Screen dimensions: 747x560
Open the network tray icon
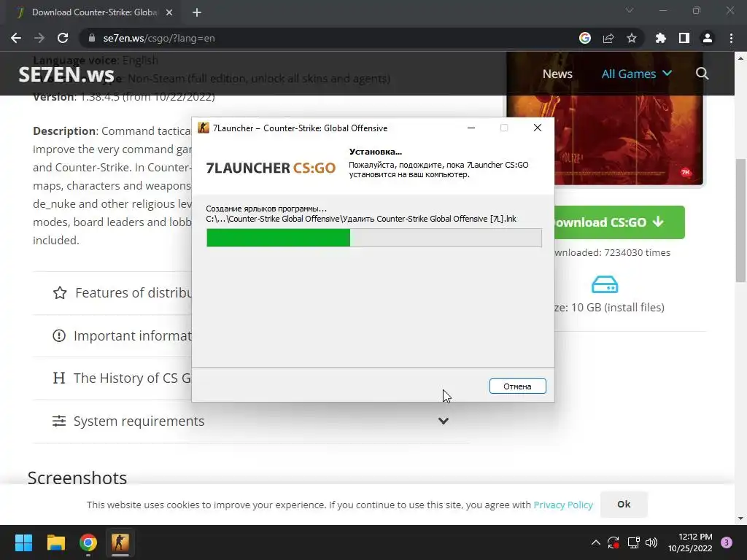[x=633, y=542]
